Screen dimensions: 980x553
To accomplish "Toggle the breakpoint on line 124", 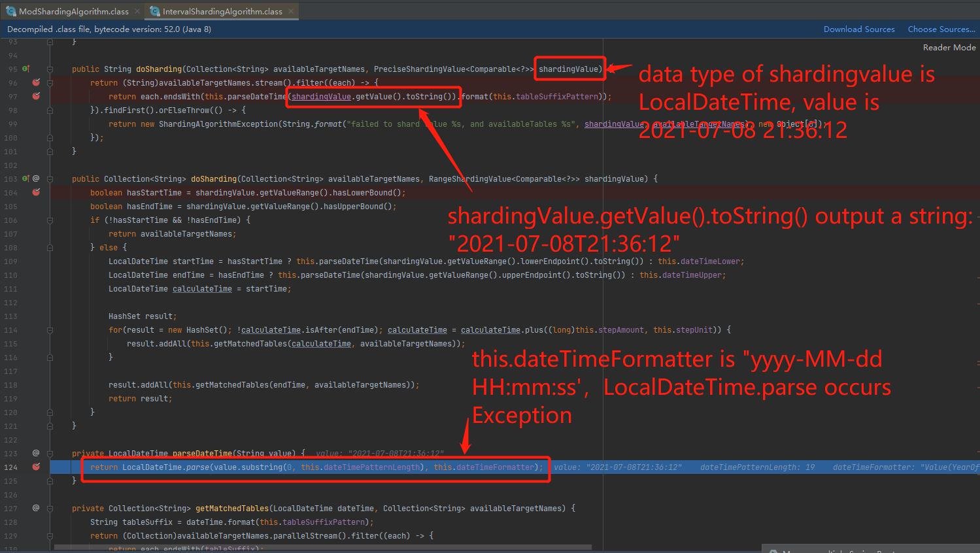I will coord(36,467).
